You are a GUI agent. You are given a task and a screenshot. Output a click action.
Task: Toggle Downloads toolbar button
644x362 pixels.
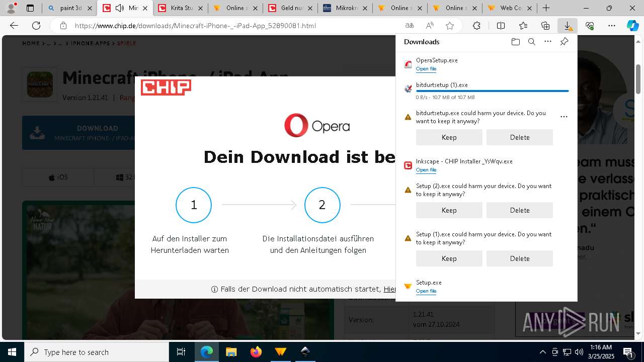pyautogui.click(x=568, y=26)
